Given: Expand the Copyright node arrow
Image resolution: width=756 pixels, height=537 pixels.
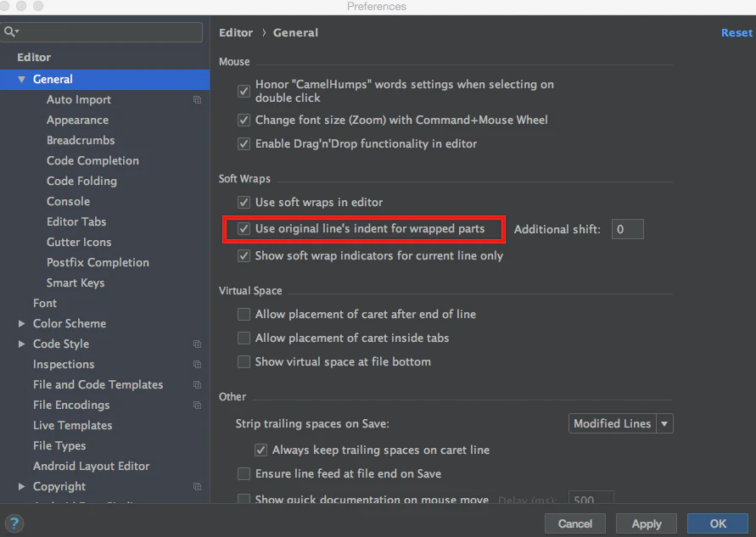Looking at the screenshot, I should tap(22, 486).
